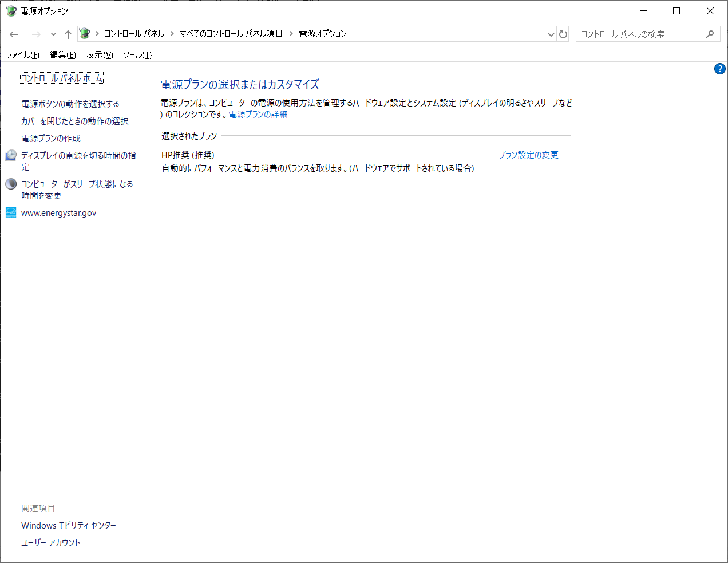Open the recent pages chevron beside forward arrow
The image size is (728, 563).
click(x=53, y=34)
